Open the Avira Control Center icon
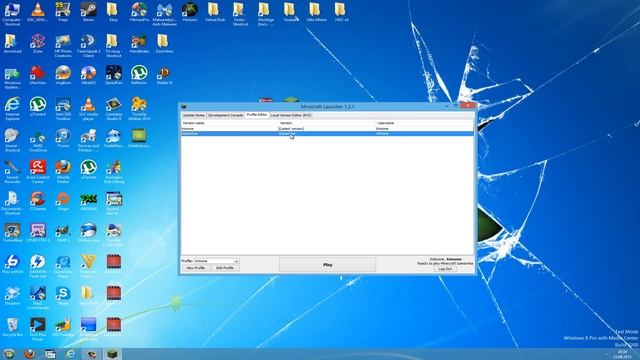The width and height of the screenshot is (640, 360). [38, 171]
